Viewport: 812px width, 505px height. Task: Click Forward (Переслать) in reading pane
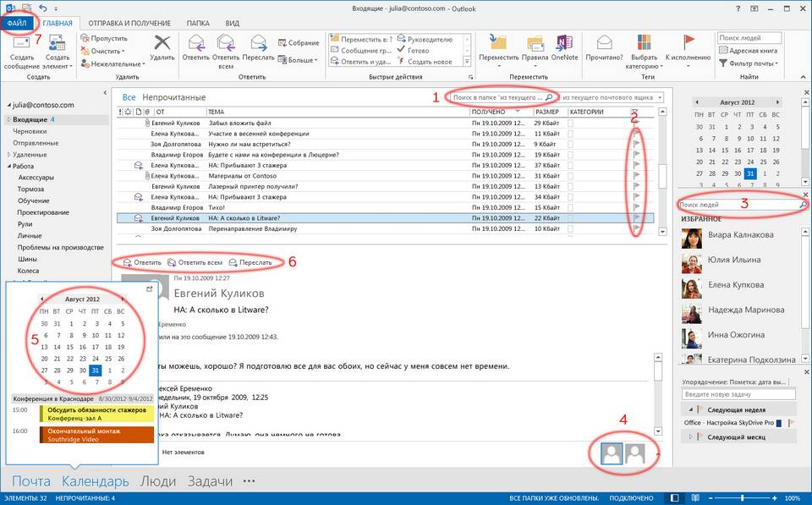point(250,262)
